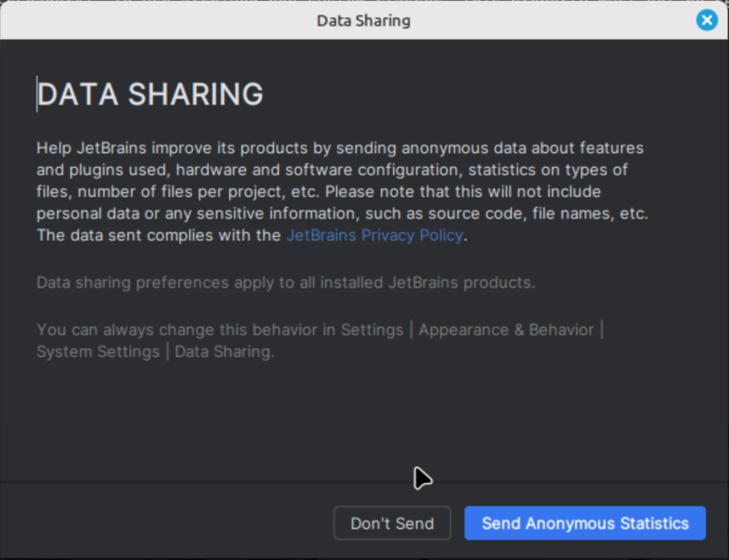This screenshot has height=560, width=729.
Task: Decline data sharing via Don't Send
Action: [392, 523]
